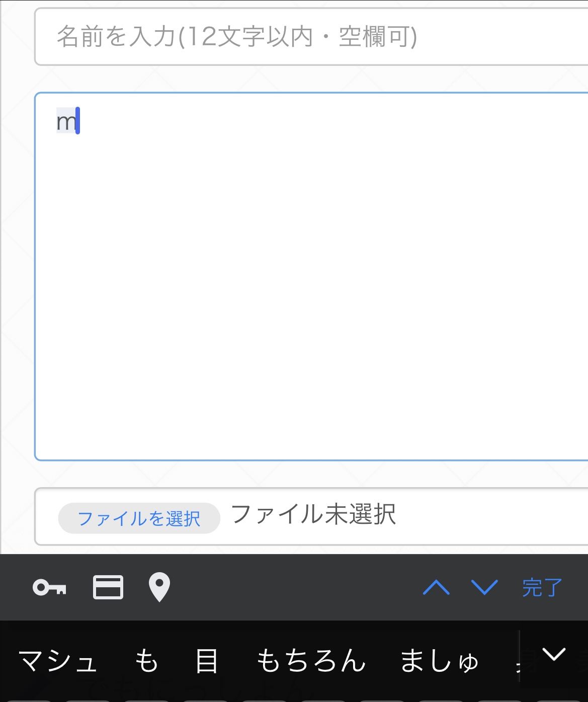This screenshot has width=588, height=702.
Task: Pick the 目 kanji suggestion
Action: tap(206, 661)
